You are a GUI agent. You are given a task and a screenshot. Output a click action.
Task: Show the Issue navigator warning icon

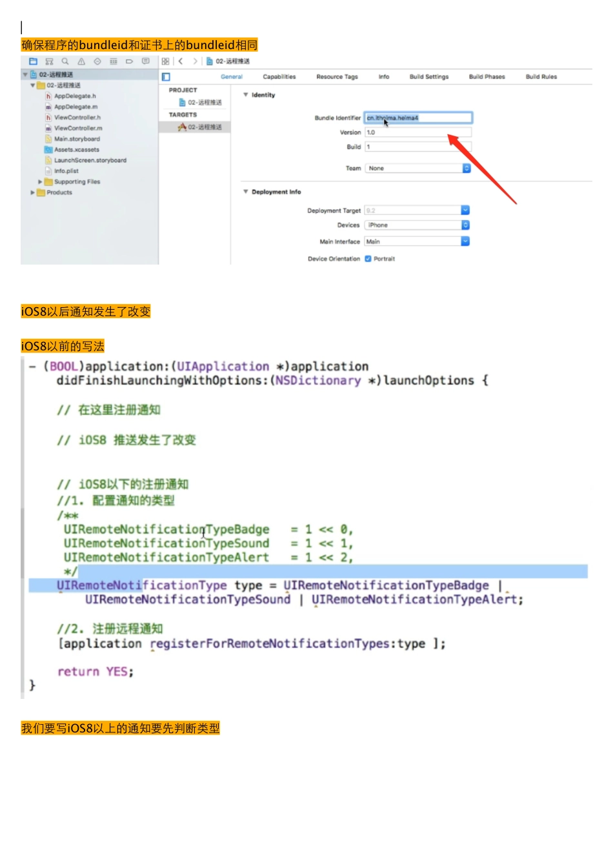(81, 61)
